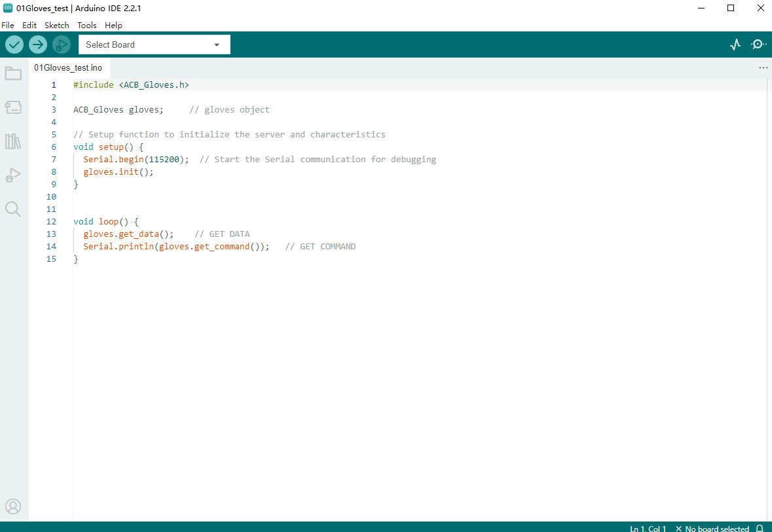Image resolution: width=772 pixels, height=532 pixels.
Task: Click the Upload arrow button
Action: click(38, 44)
